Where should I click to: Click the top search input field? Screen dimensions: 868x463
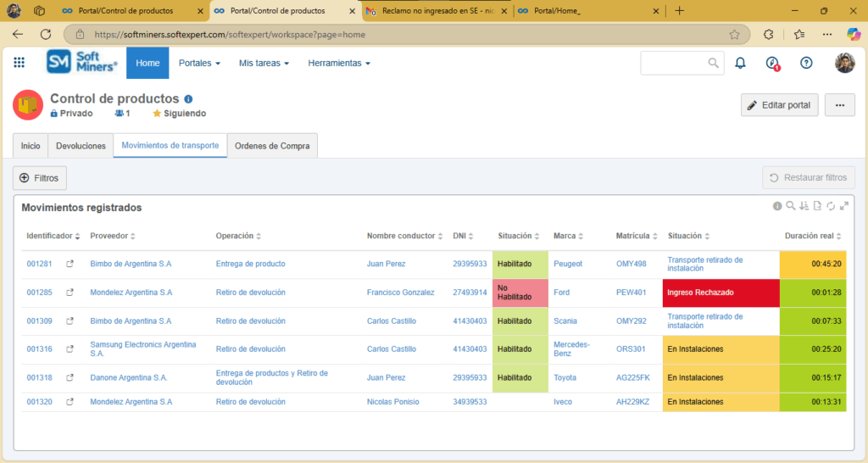673,63
